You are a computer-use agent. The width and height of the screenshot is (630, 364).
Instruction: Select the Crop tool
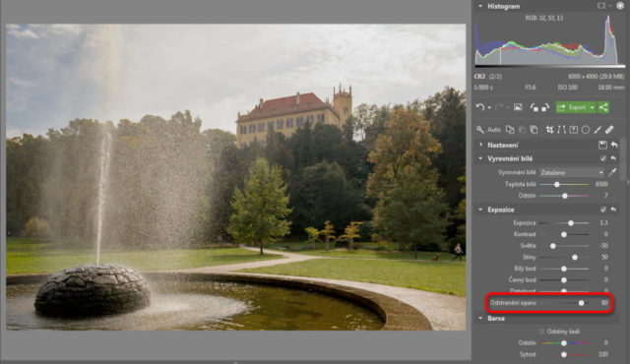point(549,129)
